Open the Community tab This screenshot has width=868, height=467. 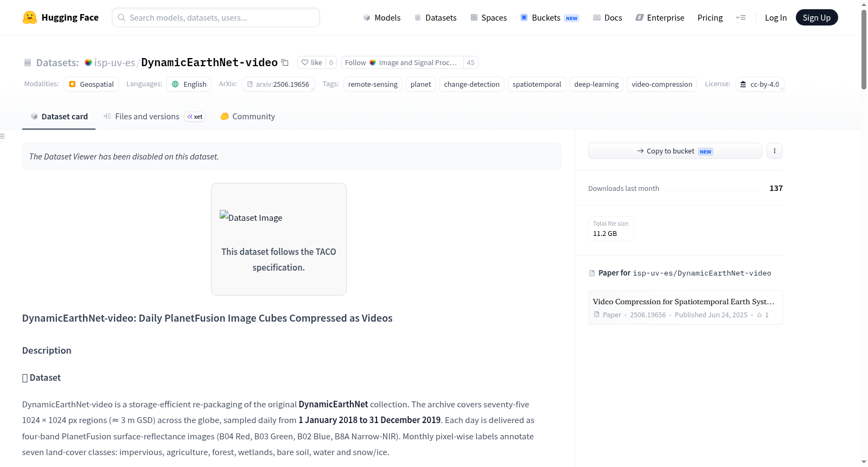tap(247, 116)
